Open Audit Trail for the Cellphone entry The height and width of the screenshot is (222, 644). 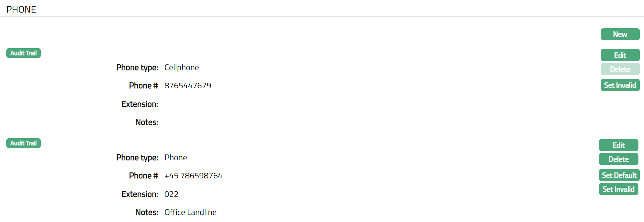(x=23, y=53)
